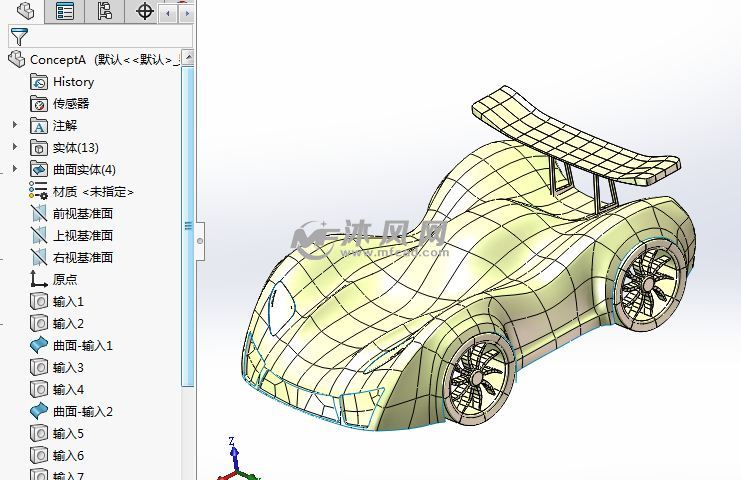Select the 输入1 feature
The image size is (741, 480).
pyautogui.click(x=68, y=301)
